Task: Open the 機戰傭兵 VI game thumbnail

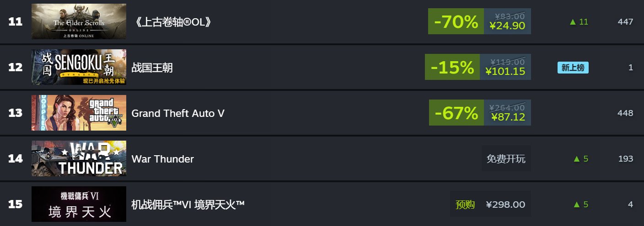Action: pyautogui.click(x=79, y=204)
